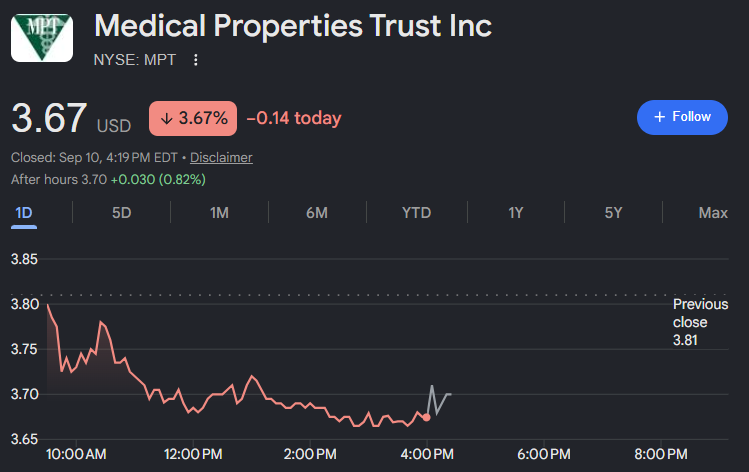Screen dimensions: 749x472
Task: Select the YTD time range
Action: pyautogui.click(x=416, y=213)
